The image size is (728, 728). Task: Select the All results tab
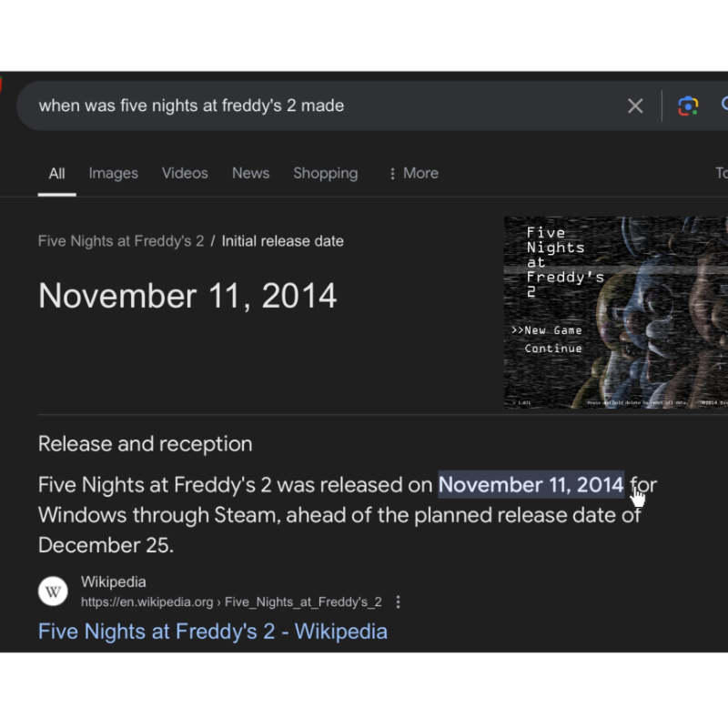pyautogui.click(x=56, y=174)
